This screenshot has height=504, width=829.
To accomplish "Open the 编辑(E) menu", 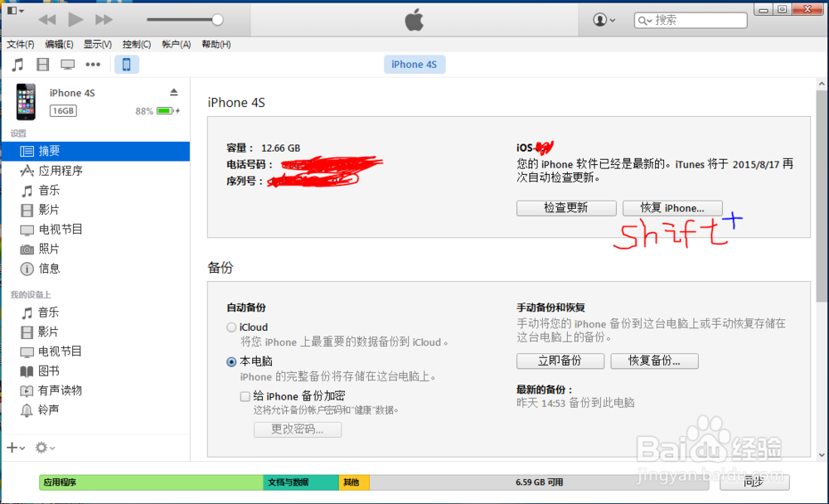I will coord(59,45).
